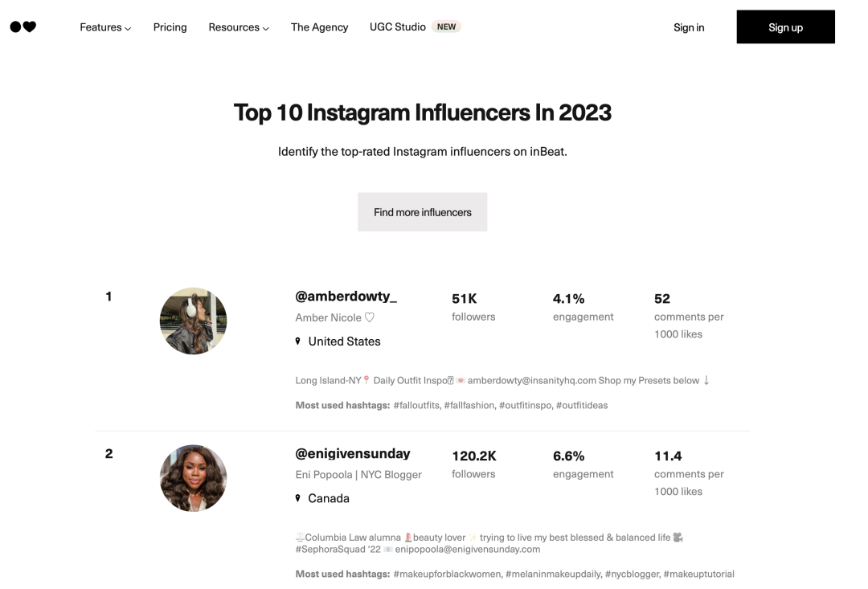Select the @amberdowty_ username link

(346, 297)
